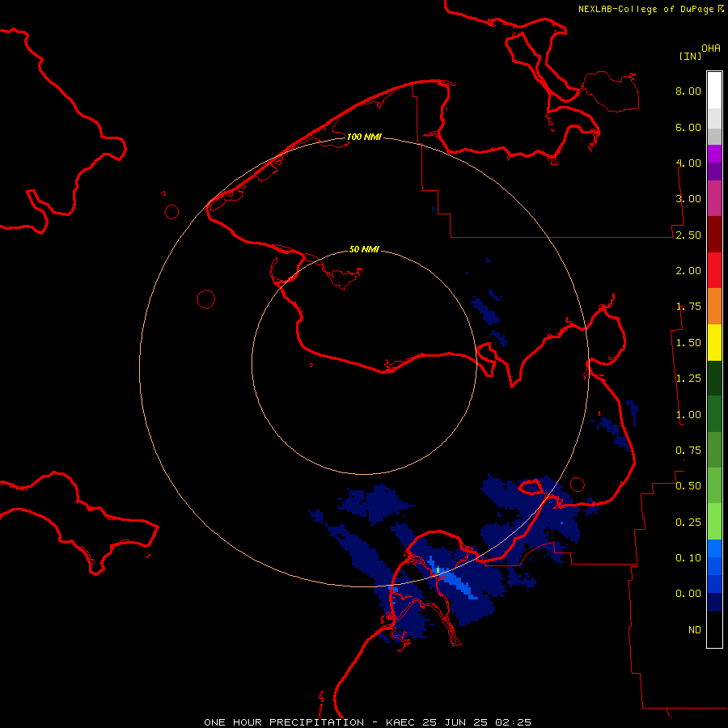Click the 1.75 legend value

click(688, 307)
